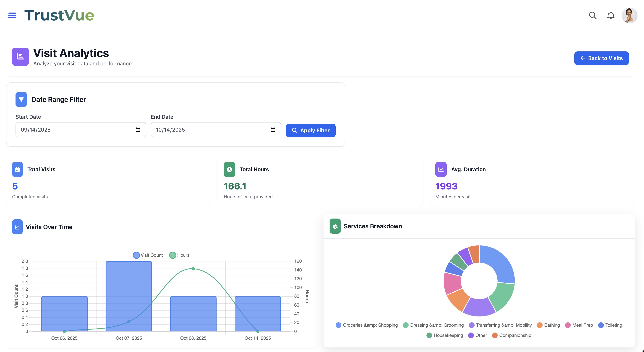Click the Back to Visits button

click(601, 58)
